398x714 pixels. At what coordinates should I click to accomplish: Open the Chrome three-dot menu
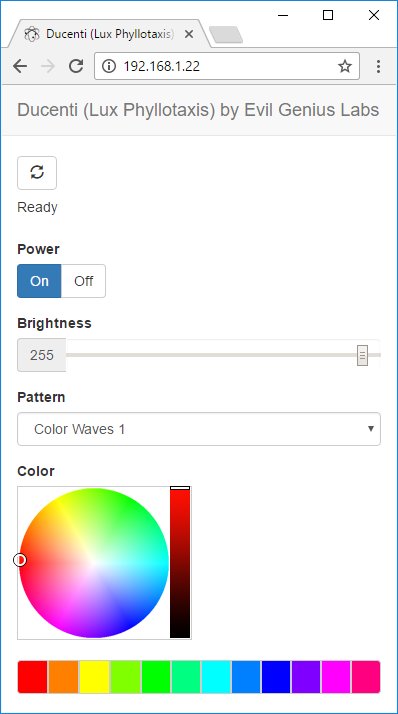378,66
